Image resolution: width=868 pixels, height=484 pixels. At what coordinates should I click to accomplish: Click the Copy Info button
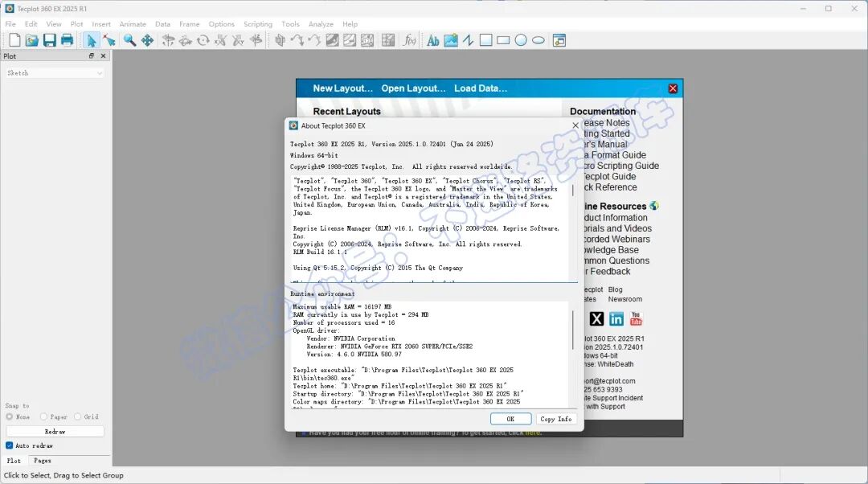tap(556, 419)
